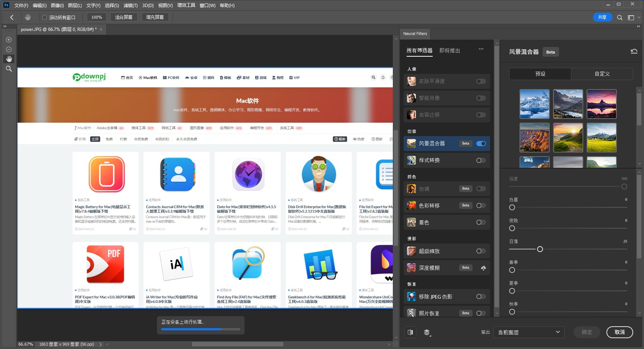
Task: Turn off the 风景混合器 filter toggle
Action: pos(481,144)
